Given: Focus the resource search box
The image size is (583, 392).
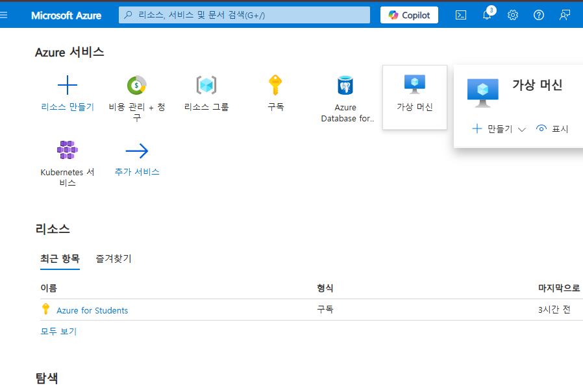Looking at the screenshot, I should click(244, 15).
